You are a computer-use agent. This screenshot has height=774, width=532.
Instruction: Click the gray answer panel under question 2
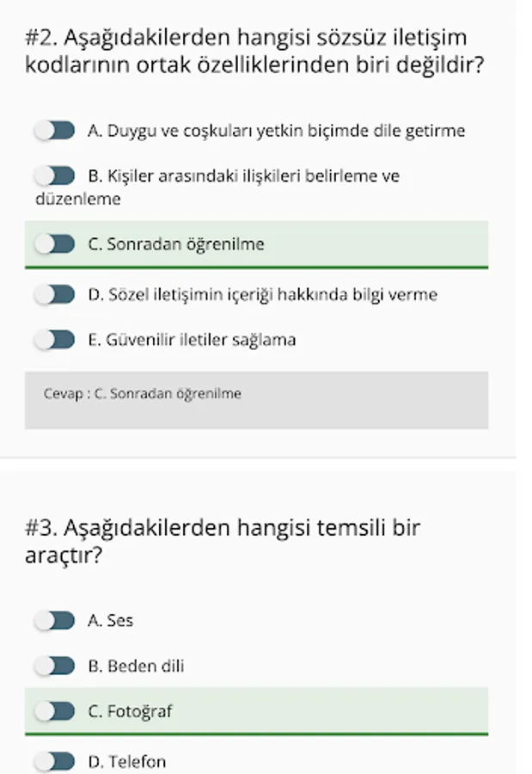(x=258, y=401)
